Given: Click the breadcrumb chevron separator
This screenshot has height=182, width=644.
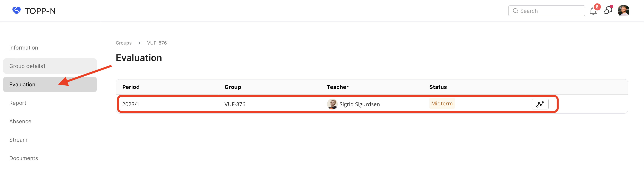Looking at the screenshot, I should click(x=139, y=43).
